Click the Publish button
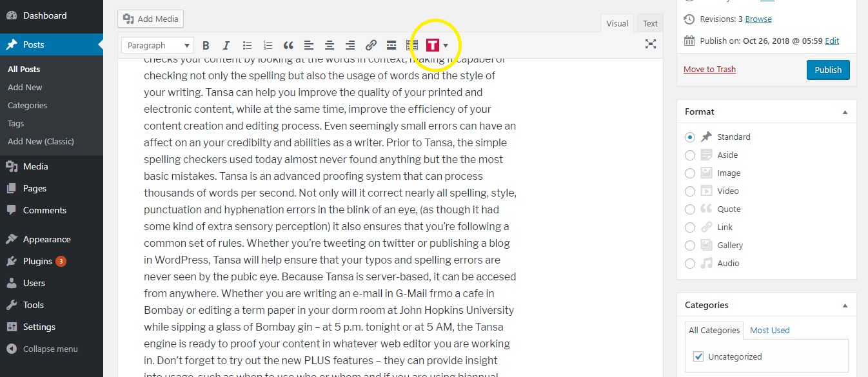This screenshot has height=377, width=868. pos(828,70)
